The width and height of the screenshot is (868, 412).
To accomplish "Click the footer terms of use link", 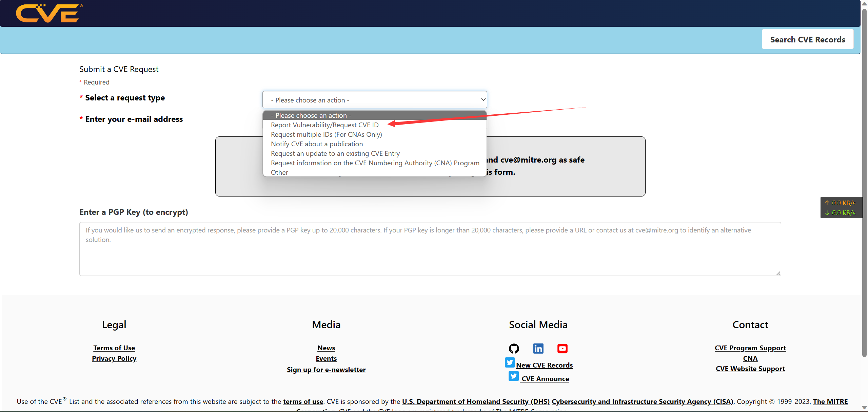I will click(x=303, y=401).
